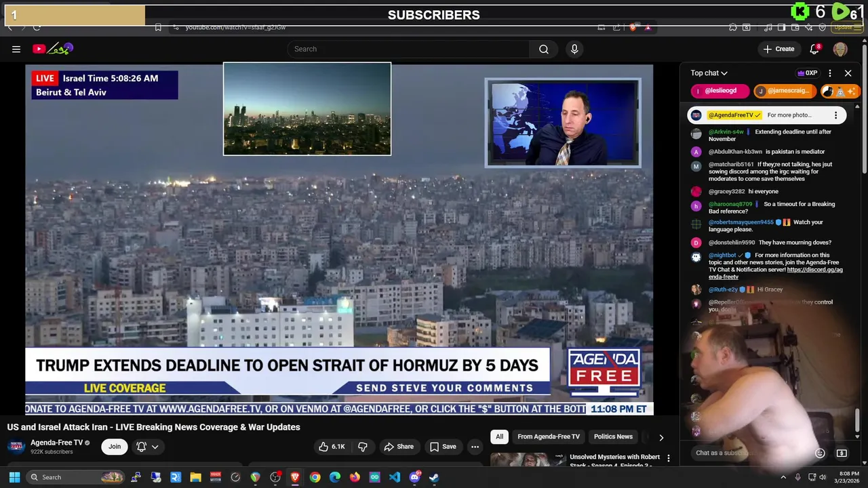The height and width of the screenshot is (488, 868).
Task: Open Brave VPN shield icon
Action: tap(822, 27)
